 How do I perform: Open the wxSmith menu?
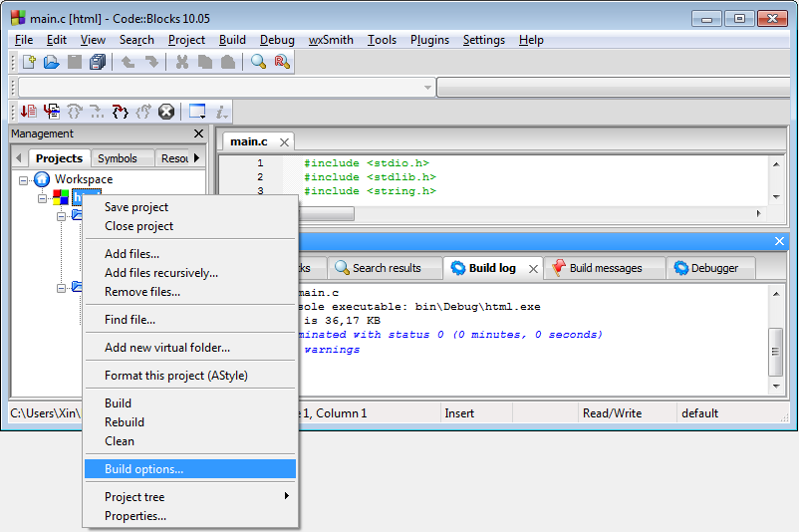tap(331, 40)
